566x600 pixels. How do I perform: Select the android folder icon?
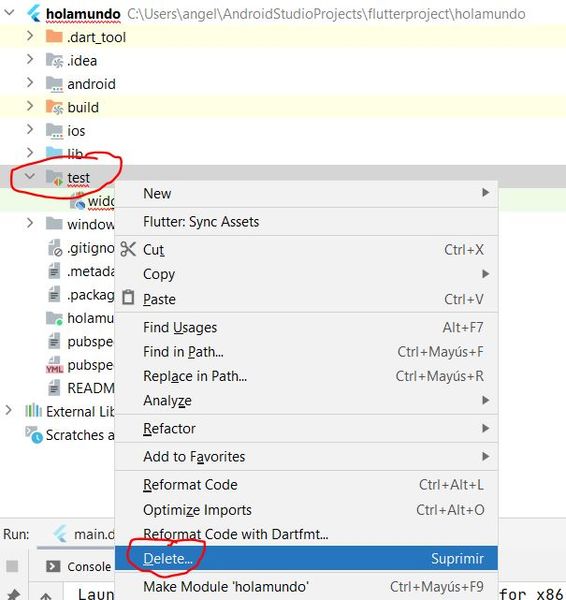(54, 84)
